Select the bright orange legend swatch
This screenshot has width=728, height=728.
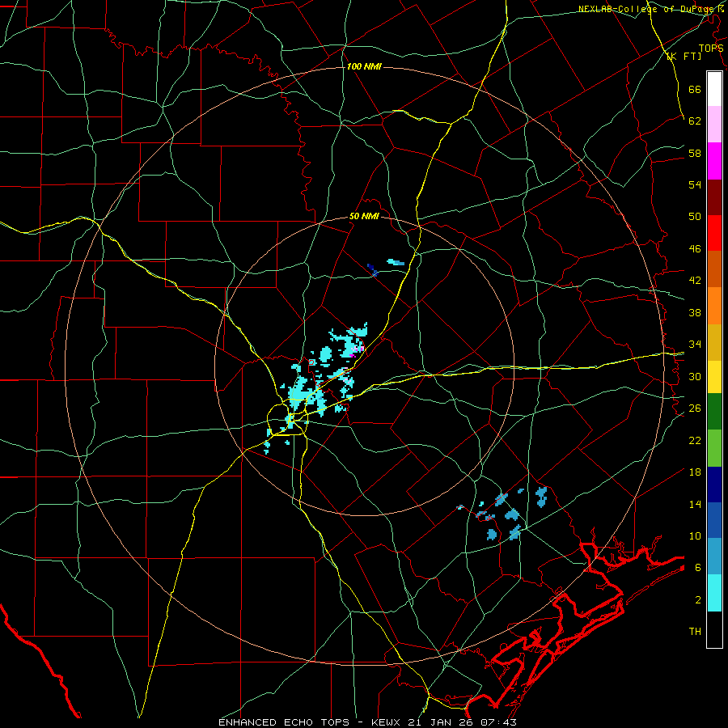(x=714, y=306)
